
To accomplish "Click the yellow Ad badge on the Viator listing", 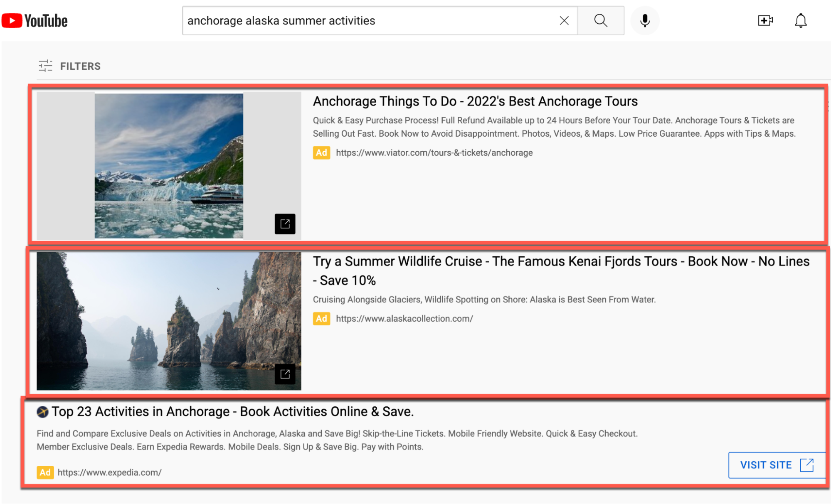I will pos(321,152).
